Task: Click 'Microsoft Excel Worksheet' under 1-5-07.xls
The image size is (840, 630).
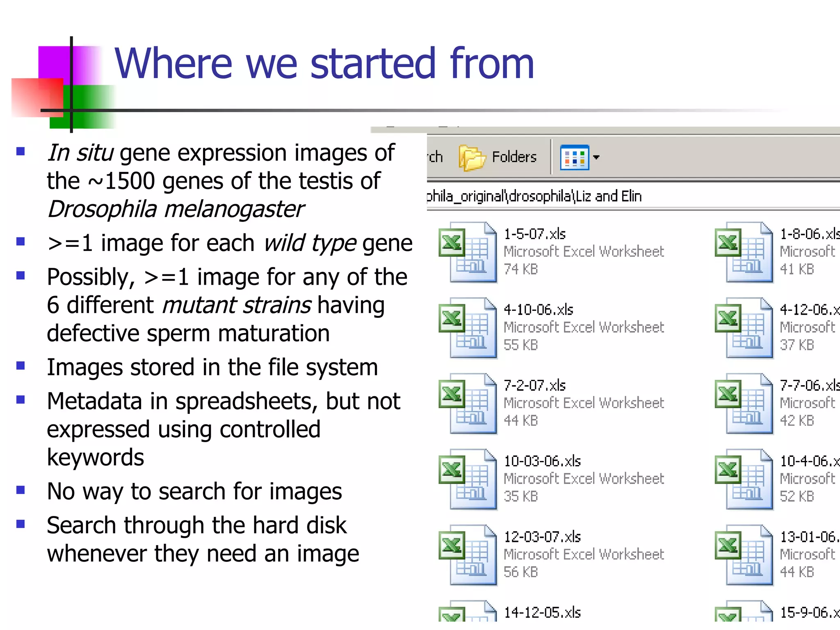Action: (584, 251)
